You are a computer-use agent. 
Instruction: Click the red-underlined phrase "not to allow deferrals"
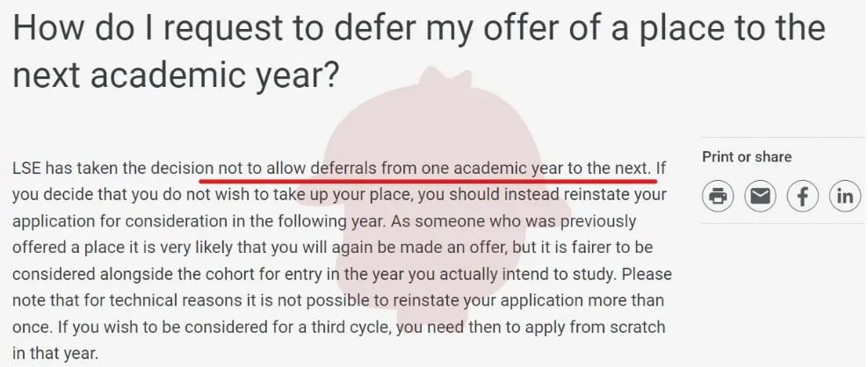point(290,167)
